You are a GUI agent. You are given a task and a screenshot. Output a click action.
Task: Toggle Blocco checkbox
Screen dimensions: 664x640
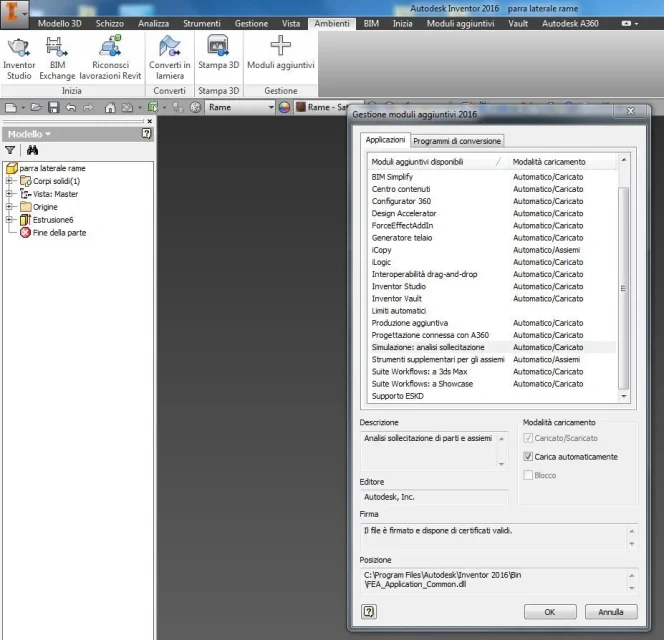(528, 475)
